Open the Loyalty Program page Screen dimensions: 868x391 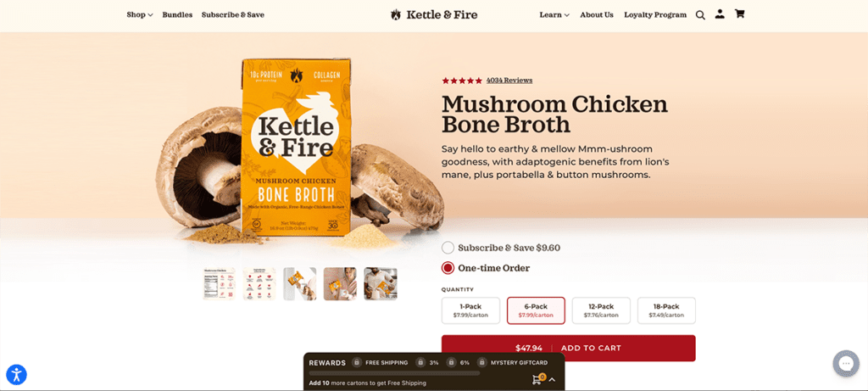[655, 15]
